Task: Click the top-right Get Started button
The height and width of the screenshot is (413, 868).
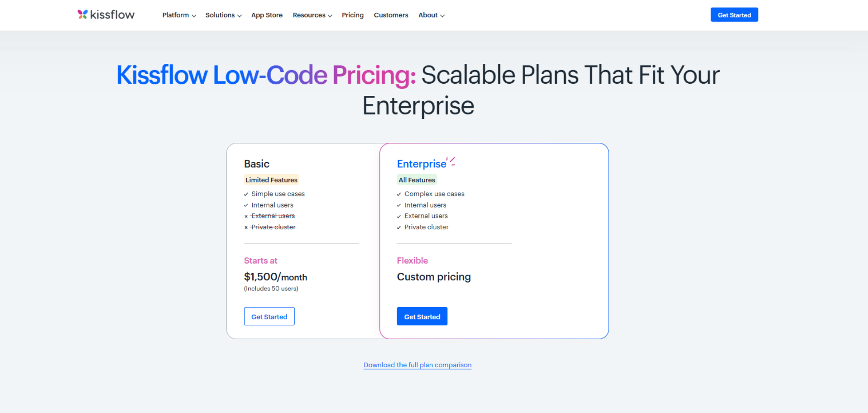Action: click(x=734, y=14)
